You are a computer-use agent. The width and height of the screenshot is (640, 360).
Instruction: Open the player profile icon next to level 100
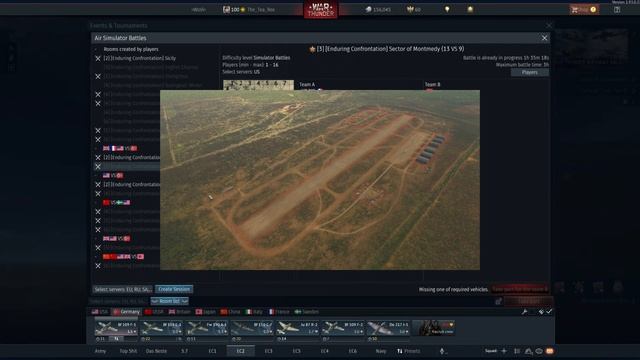pyautogui.click(x=226, y=9)
